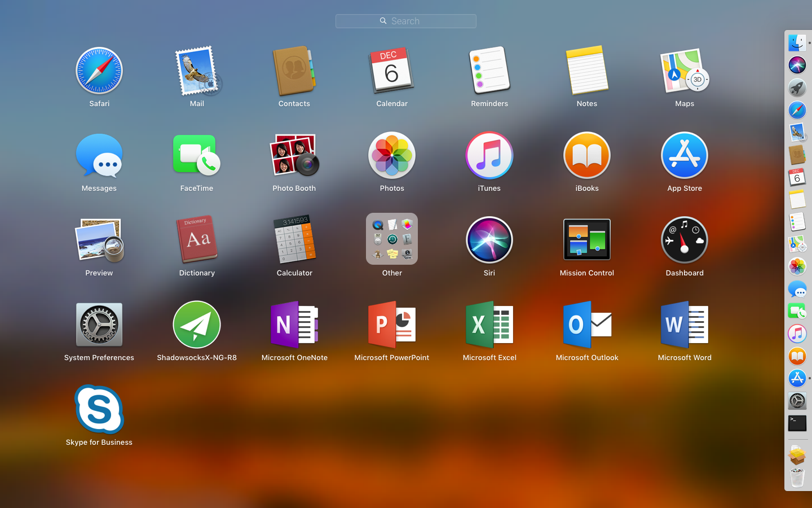Launch FaceTime from Launchpad grid
Image resolution: width=812 pixels, height=508 pixels.
[197, 155]
